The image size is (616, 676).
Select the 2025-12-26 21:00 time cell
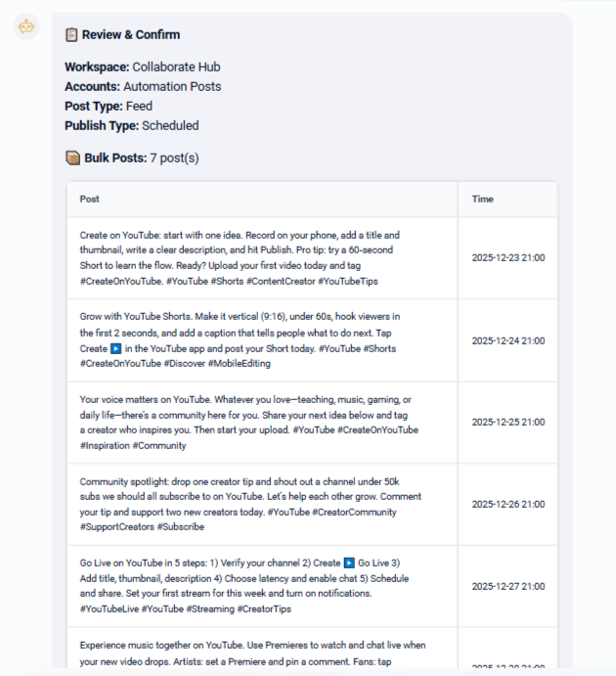pyautogui.click(x=507, y=505)
